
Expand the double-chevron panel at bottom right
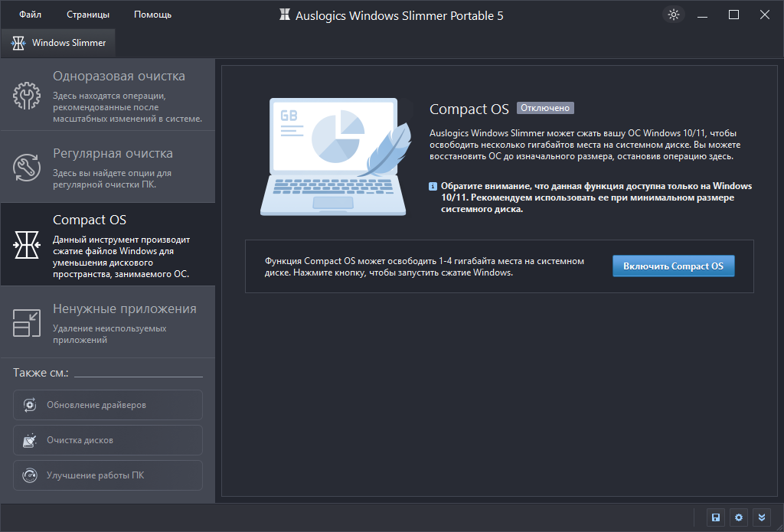761,517
